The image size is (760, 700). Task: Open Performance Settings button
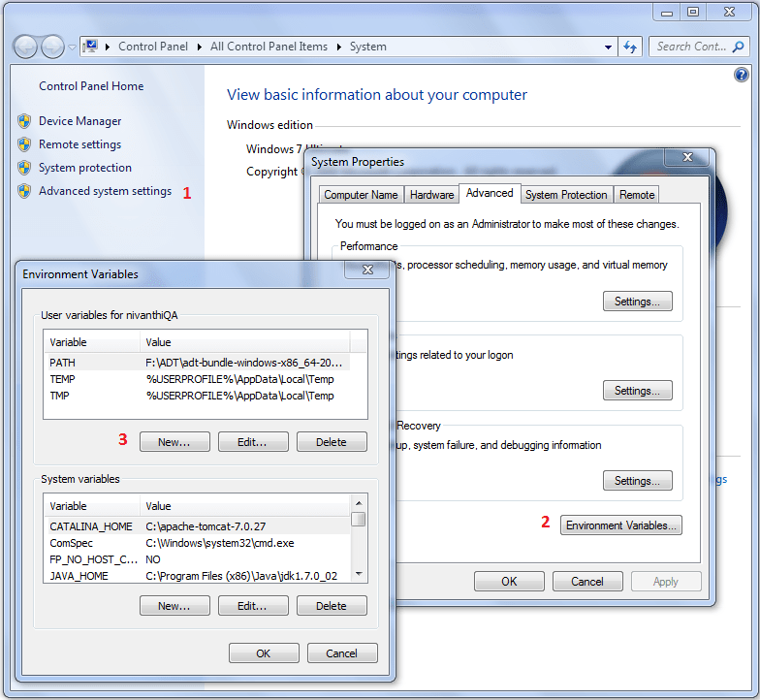tap(638, 302)
